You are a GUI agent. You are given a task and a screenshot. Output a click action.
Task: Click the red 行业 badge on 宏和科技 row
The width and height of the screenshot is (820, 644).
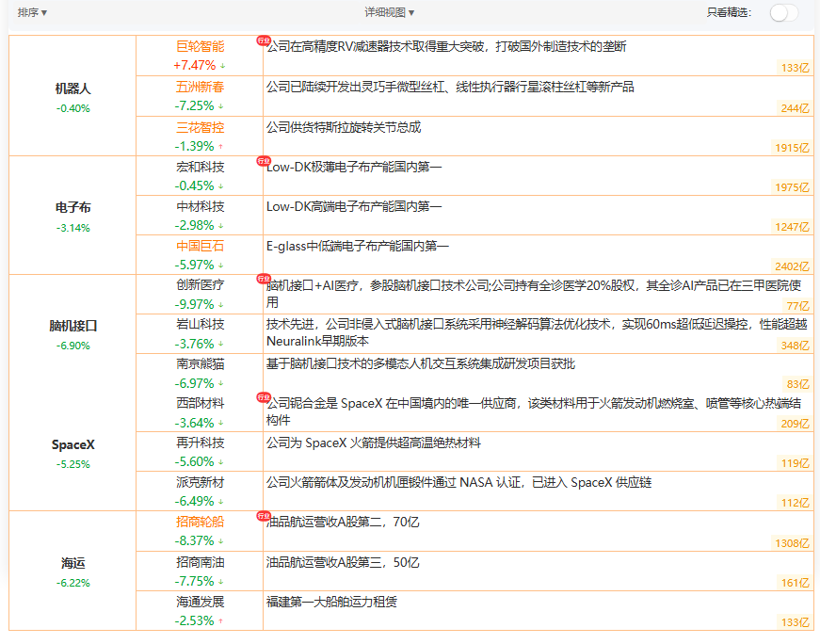264,161
